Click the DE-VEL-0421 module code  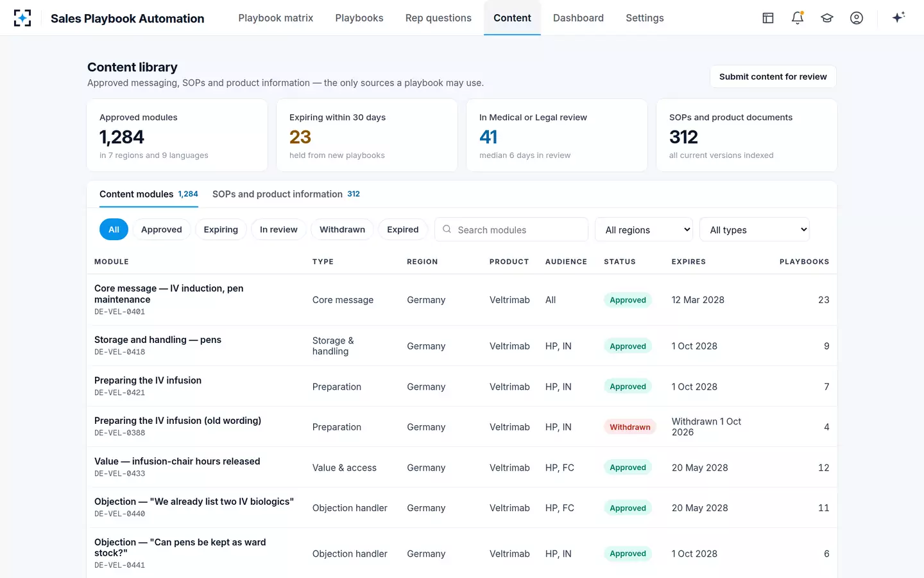(x=120, y=392)
